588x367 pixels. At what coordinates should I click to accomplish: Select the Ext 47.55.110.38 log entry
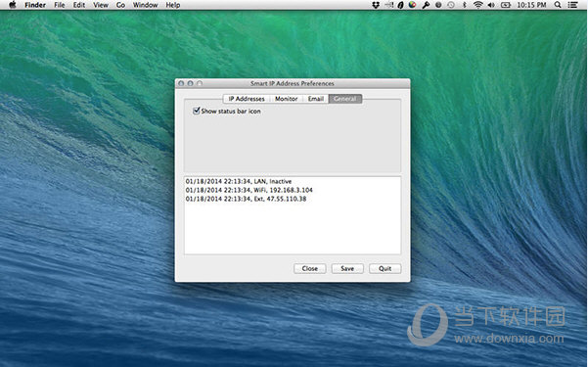(246, 199)
